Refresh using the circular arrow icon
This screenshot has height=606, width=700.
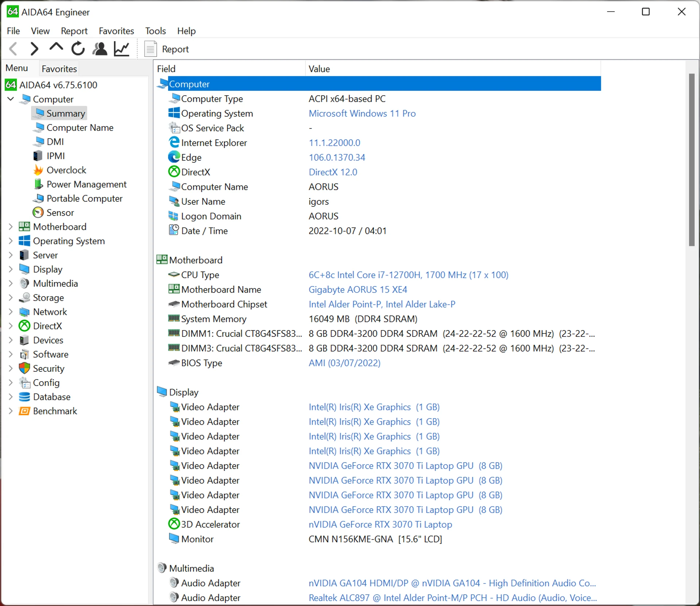coord(78,49)
